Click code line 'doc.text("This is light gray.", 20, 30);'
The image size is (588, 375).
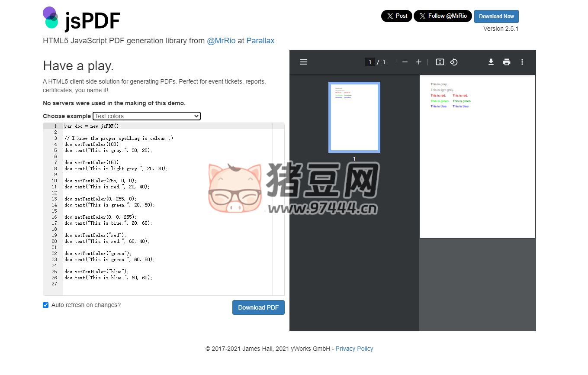click(116, 168)
